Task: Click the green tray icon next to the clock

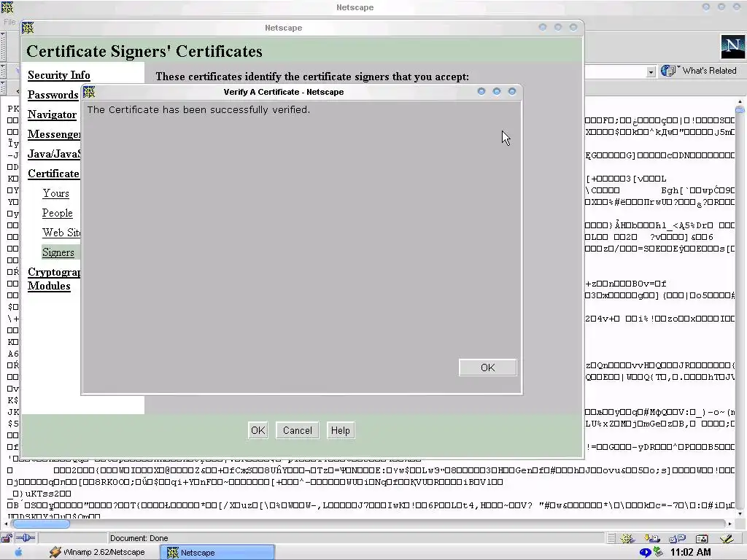Action: (659, 552)
